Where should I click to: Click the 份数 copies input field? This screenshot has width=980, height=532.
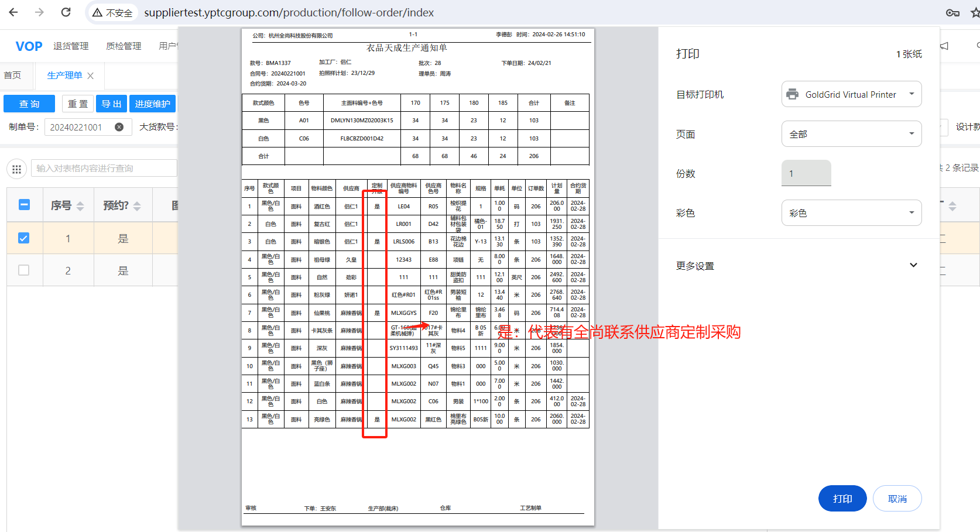[806, 173]
